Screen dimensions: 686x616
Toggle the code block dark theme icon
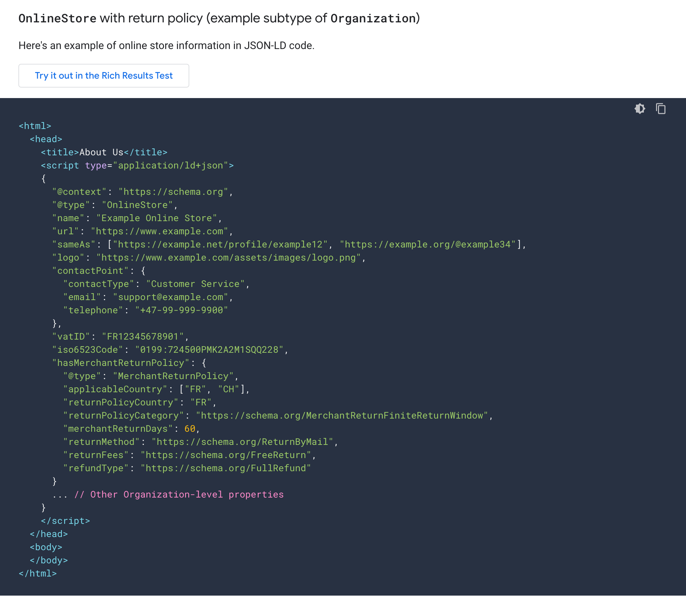(x=640, y=109)
